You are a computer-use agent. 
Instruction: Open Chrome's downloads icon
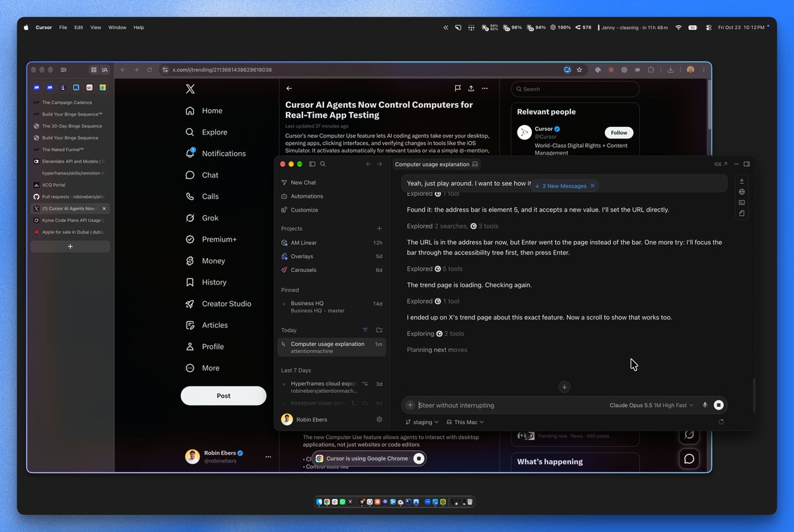coord(671,69)
